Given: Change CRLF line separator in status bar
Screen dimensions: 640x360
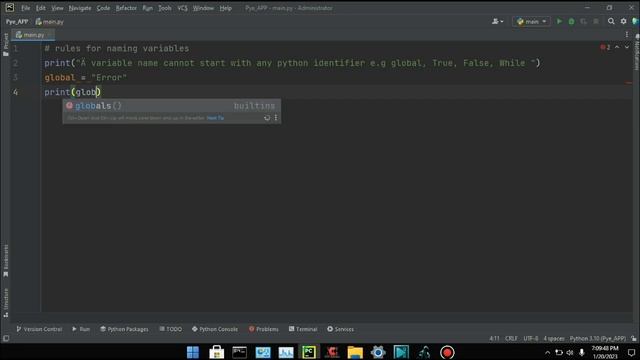Looking at the screenshot, I should (511, 338).
